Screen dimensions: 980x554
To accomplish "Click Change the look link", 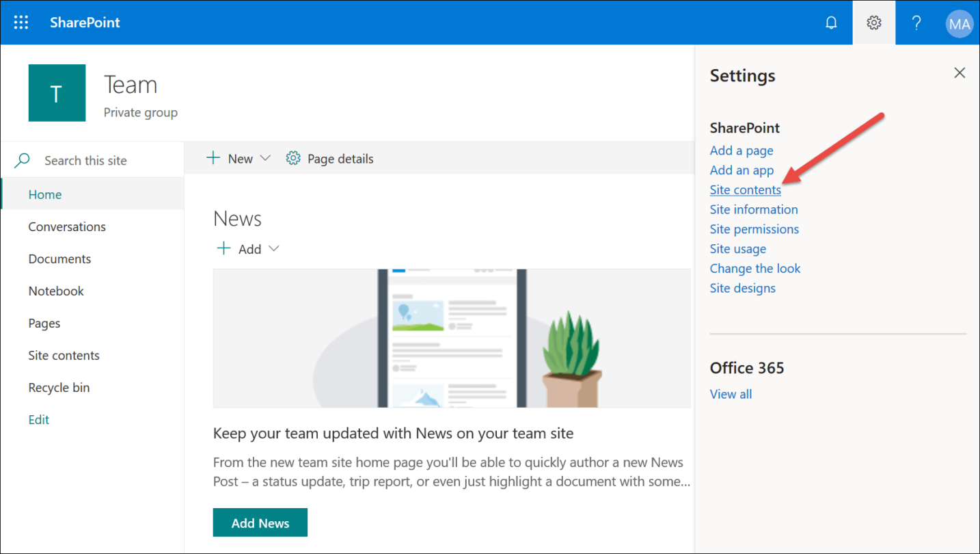I will (x=755, y=268).
